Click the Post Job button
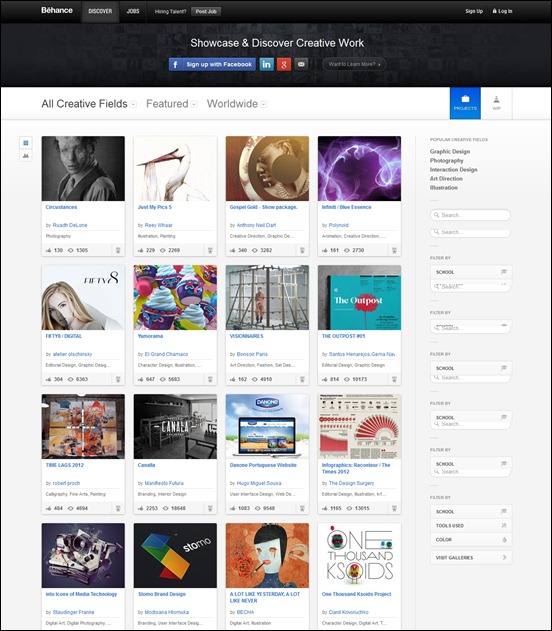Image resolution: width=552 pixels, height=631 pixels. point(206,11)
